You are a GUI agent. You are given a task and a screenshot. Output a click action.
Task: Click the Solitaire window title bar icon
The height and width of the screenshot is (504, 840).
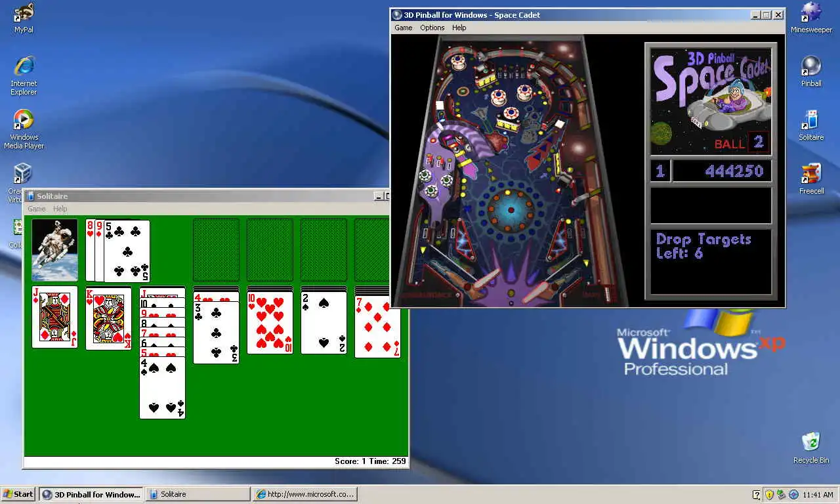click(x=30, y=196)
